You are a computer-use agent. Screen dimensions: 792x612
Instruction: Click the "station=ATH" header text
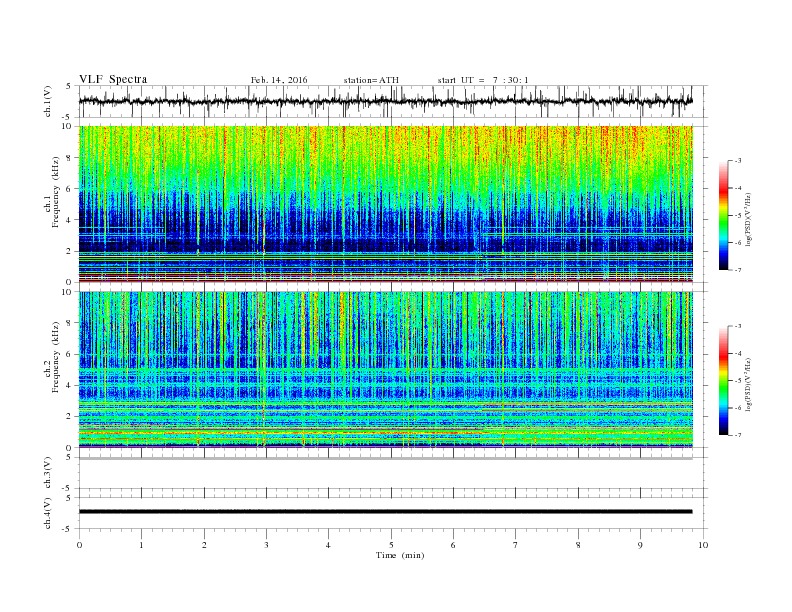click(x=371, y=80)
